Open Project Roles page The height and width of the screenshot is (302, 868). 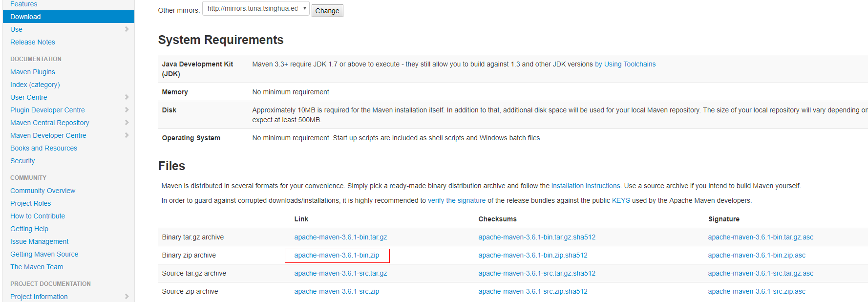tap(30, 203)
